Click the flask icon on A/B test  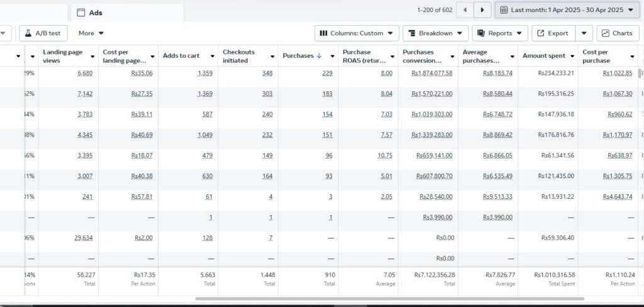[28, 33]
